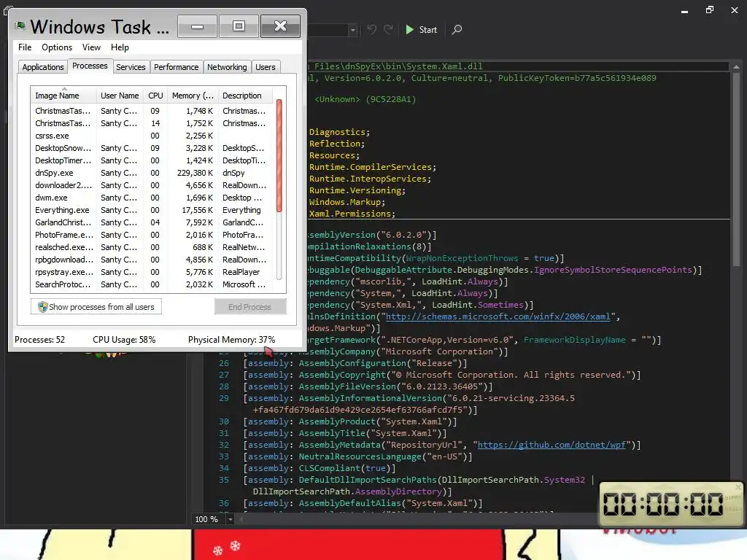The width and height of the screenshot is (747, 560).
Task: Select the dwm.exe process row
Action: (x=152, y=198)
